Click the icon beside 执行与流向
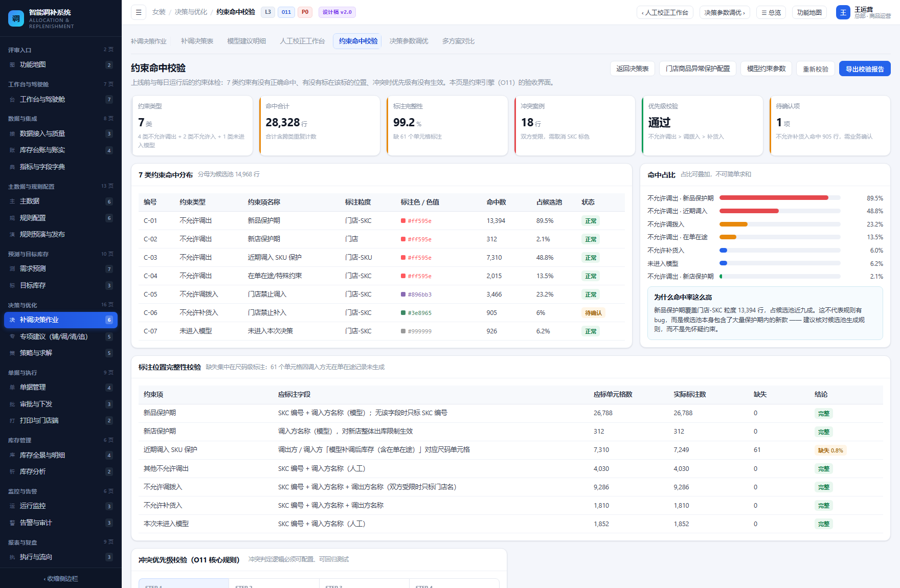Screen dimensions: 900x588 tap(12, 557)
